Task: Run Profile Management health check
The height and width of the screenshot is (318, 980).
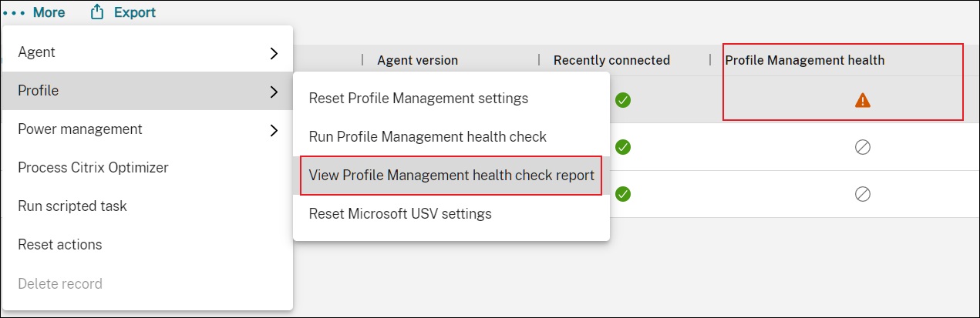Action: tap(427, 136)
